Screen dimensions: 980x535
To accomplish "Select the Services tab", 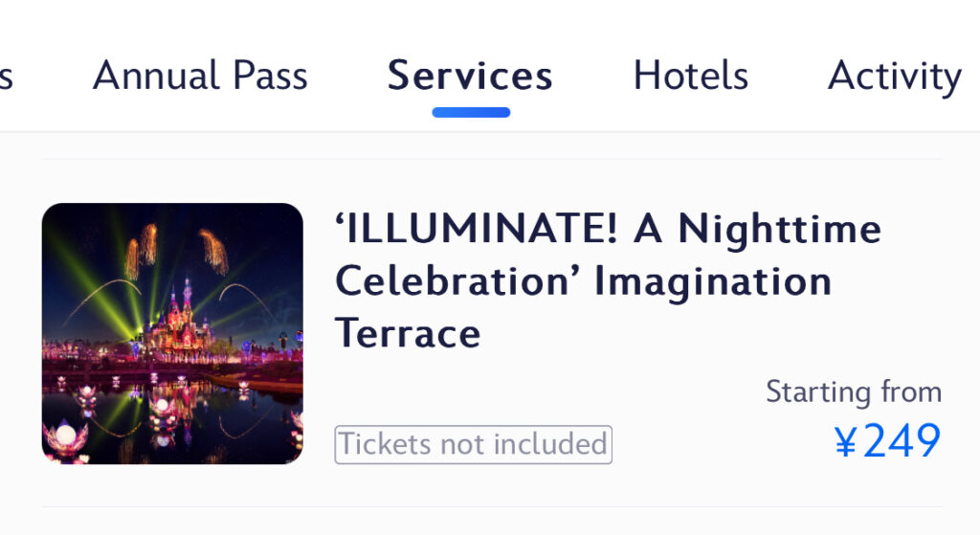I will coord(470,76).
